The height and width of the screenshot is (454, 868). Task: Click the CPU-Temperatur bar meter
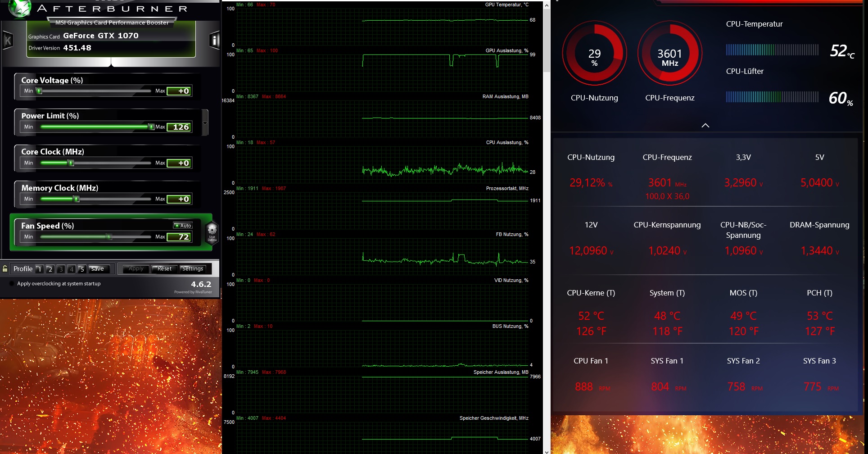click(772, 50)
